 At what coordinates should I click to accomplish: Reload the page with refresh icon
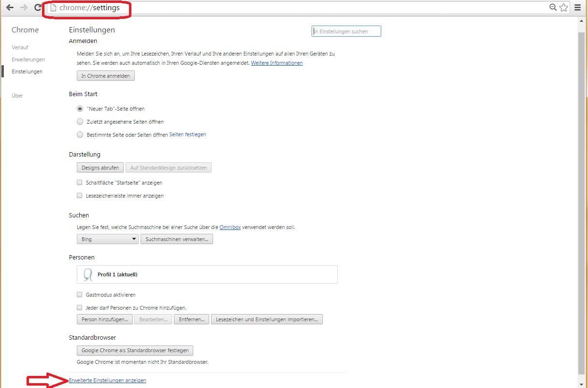click(38, 8)
